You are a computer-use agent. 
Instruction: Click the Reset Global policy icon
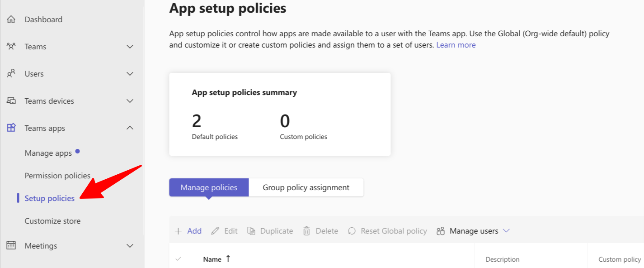(352, 231)
